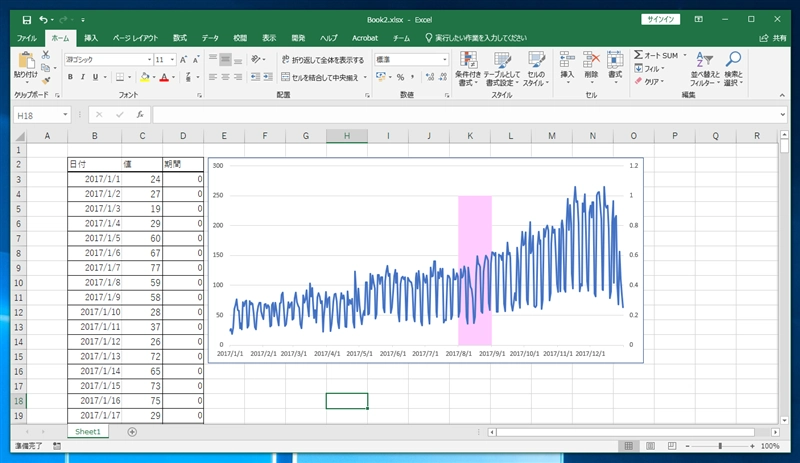Click Decrease Decimal icon
Screen dimensions: 800x463
(443, 77)
